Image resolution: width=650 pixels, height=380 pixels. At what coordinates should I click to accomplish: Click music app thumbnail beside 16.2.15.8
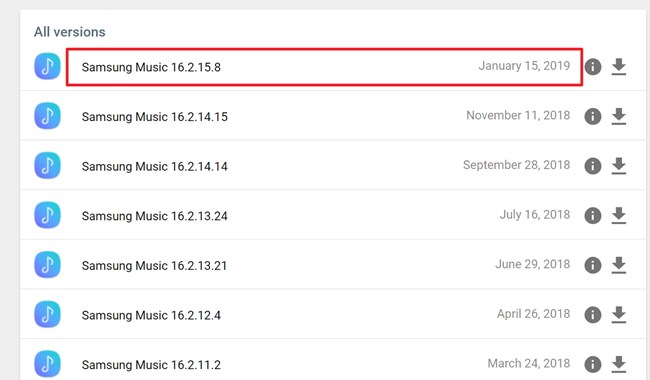click(x=47, y=66)
